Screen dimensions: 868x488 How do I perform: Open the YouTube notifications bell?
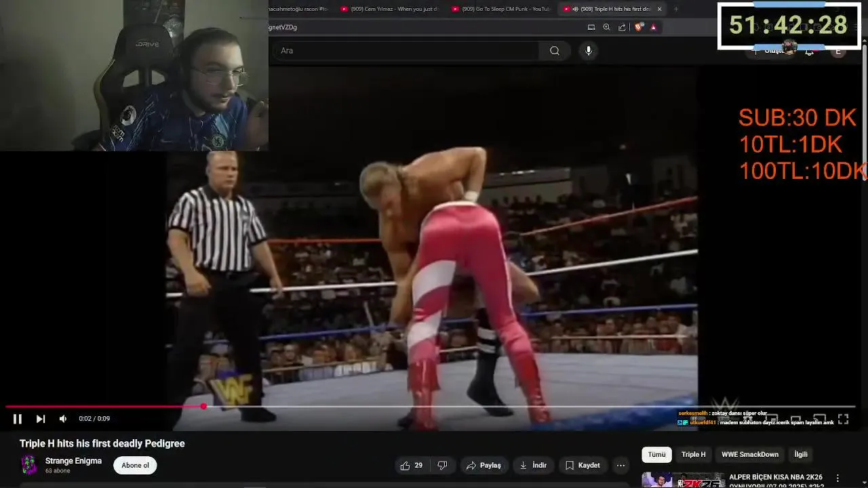click(x=809, y=52)
